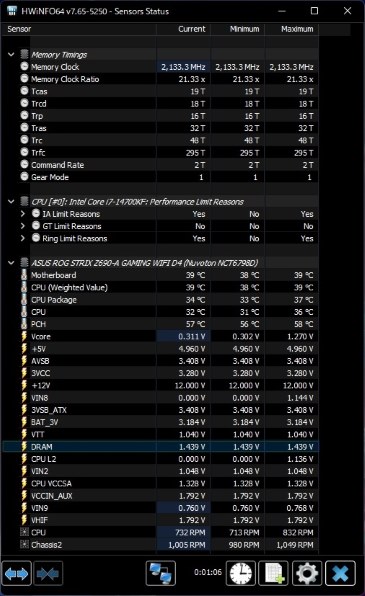This screenshot has width=365, height=596.
Task: Collapse the ASUS ROG STRIX Z690-A group
Action: tap(11, 263)
